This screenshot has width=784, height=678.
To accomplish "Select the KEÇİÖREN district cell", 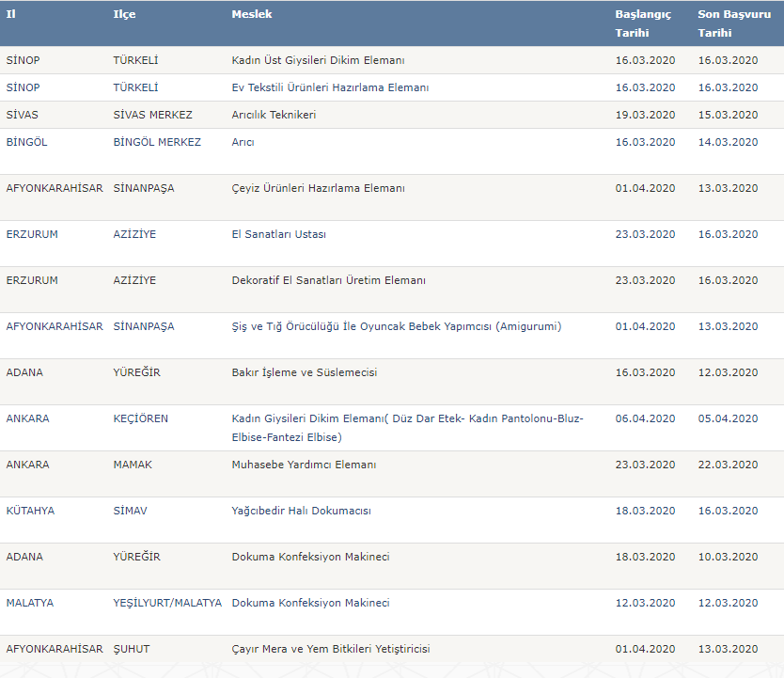I will [x=140, y=418].
